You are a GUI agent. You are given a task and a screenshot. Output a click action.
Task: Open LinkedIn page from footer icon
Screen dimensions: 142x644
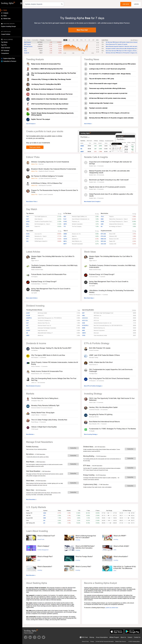tap(30, 637)
